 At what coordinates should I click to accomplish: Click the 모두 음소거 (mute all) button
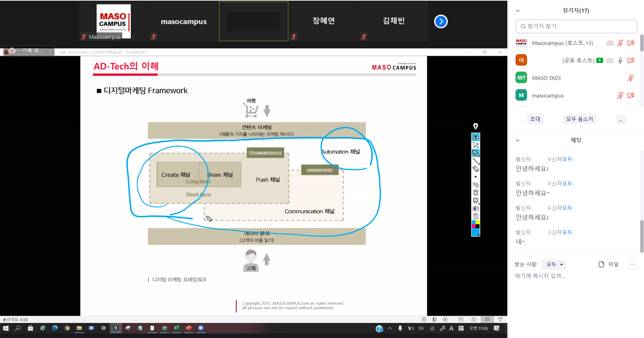coord(579,119)
